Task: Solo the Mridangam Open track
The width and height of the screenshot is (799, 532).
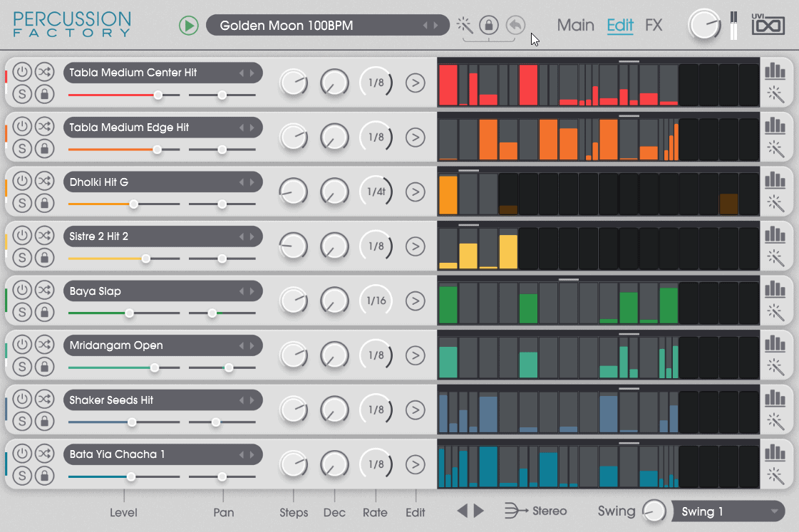Action: pos(22,367)
